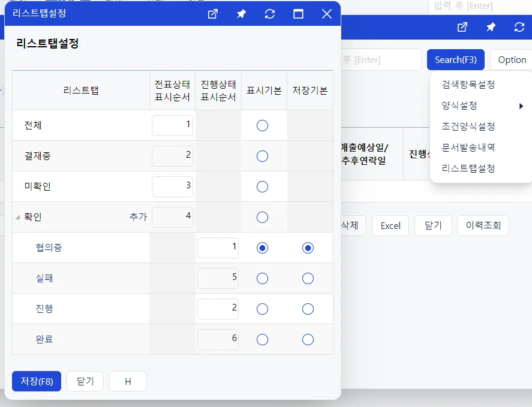
Task: Select 표시기본 radio for 확인
Action: 262,217
